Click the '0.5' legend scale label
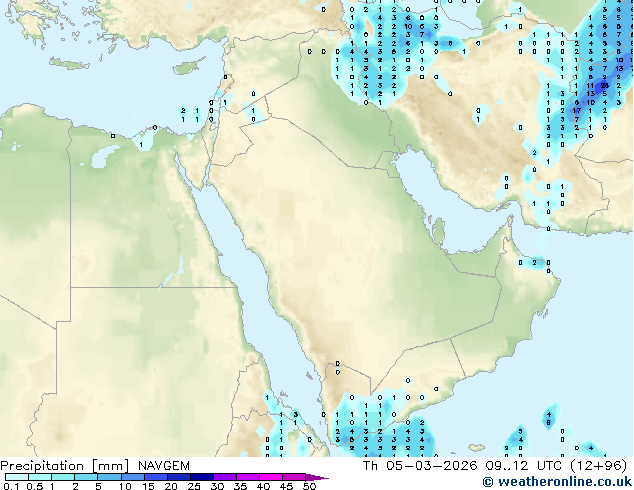Image resolution: width=634 pixels, height=490 pixels. (35, 486)
